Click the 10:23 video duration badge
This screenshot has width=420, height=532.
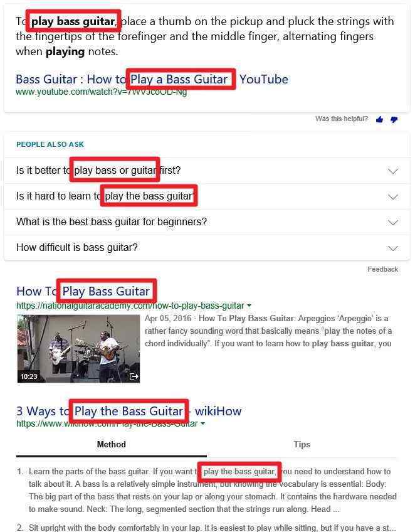coord(29,376)
